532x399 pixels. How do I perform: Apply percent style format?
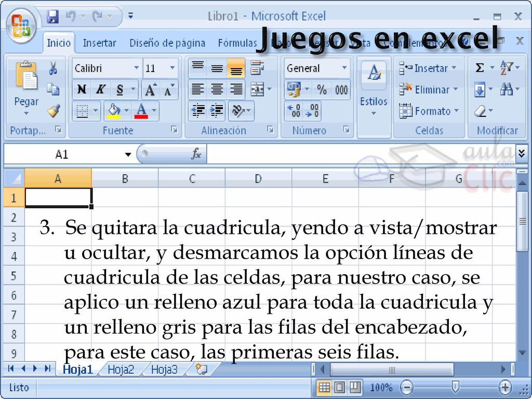point(322,89)
